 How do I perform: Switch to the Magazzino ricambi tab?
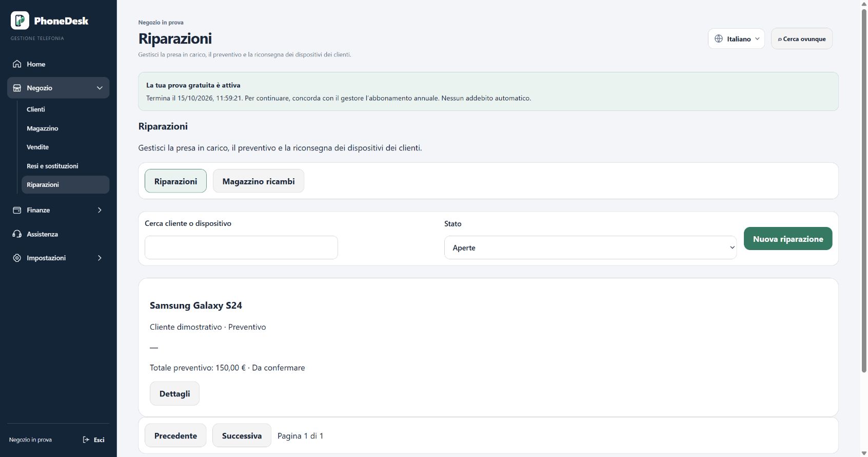click(259, 181)
